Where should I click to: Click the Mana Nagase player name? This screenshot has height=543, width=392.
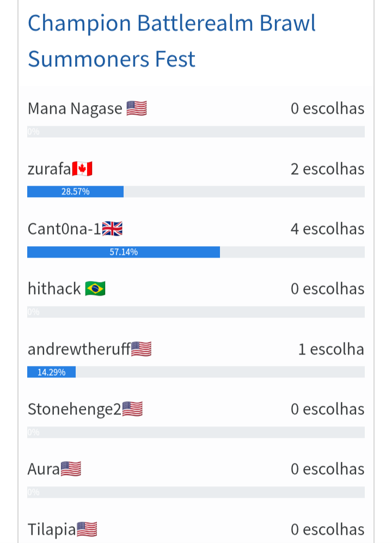click(75, 109)
